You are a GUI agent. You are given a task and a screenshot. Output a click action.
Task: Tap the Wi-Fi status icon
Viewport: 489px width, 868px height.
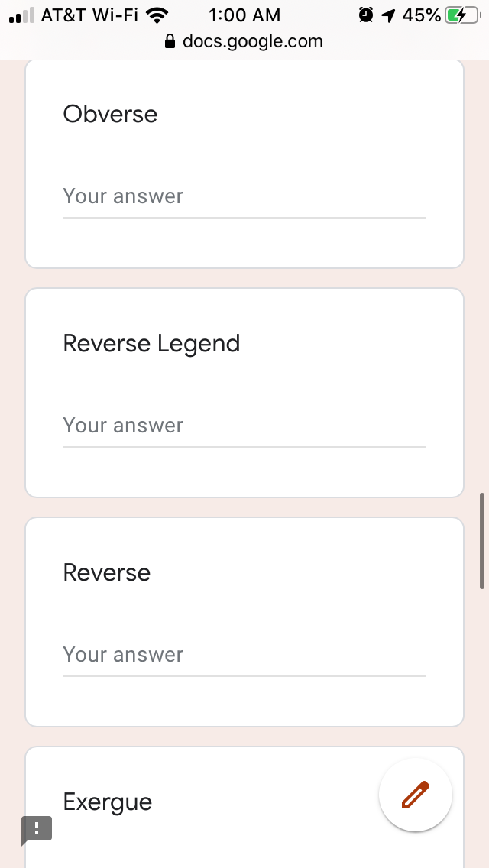point(157,15)
